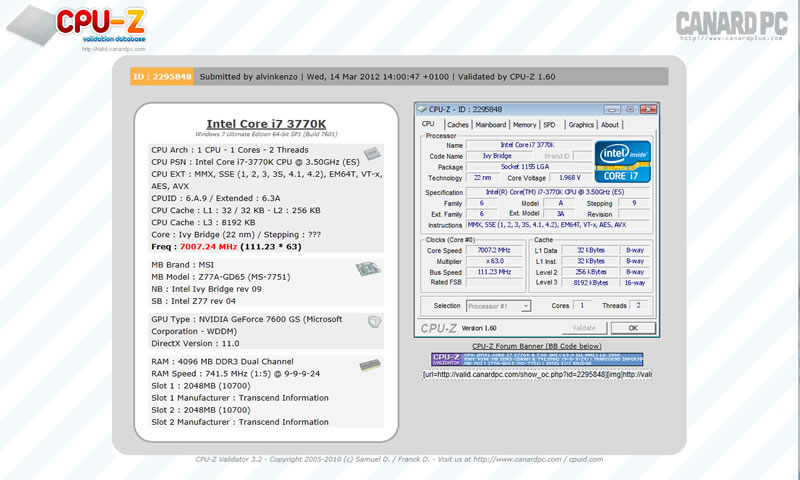Click the Level 3 8192 KBytes field
This screenshot has width=800, height=480.
(590, 283)
